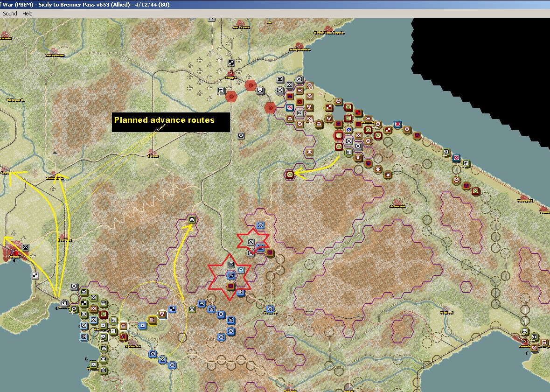The width and height of the screenshot is (550, 392).
Task: Select the blue HQ counter below the large red star
Action: [241, 292]
